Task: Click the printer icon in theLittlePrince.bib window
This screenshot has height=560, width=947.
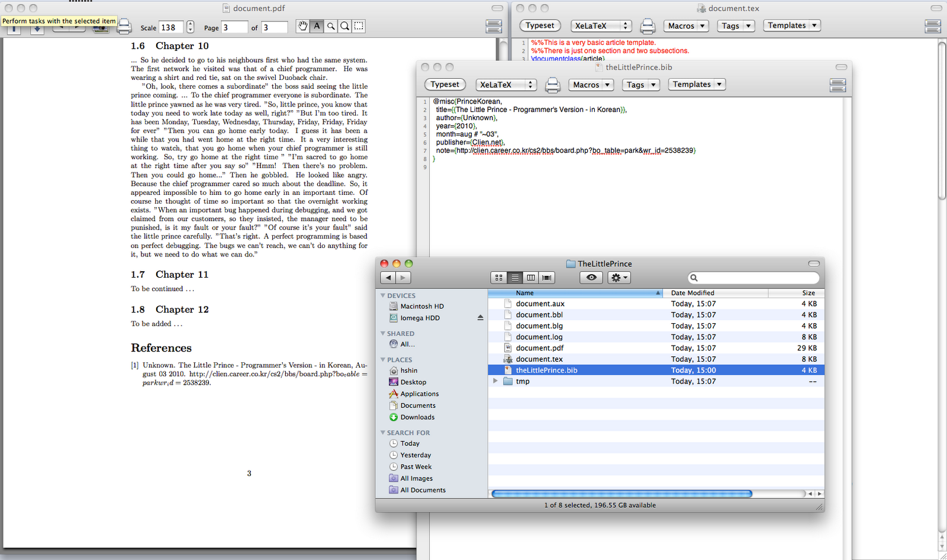Action: tap(553, 85)
